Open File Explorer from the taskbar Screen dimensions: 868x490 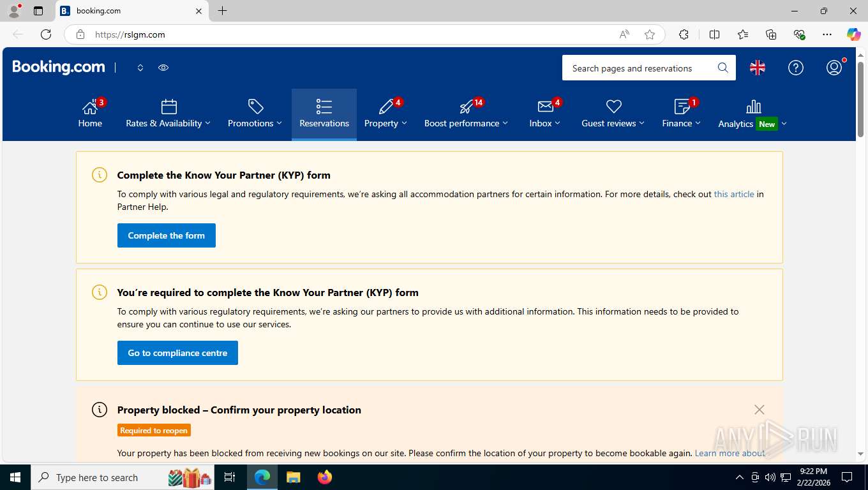293,477
